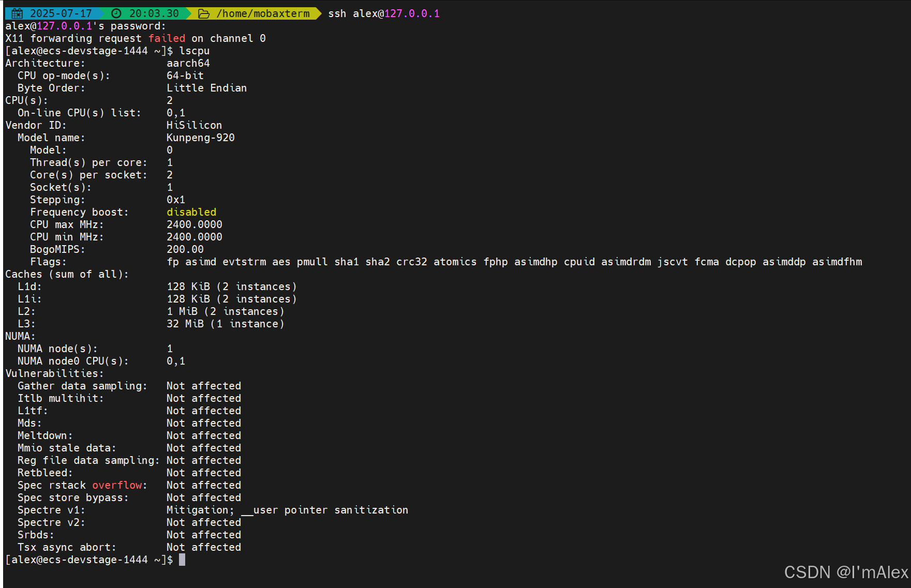Click the CSDN @I'mAlex watermark
This screenshot has width=911, height=588.
click(x=845, y=572)
